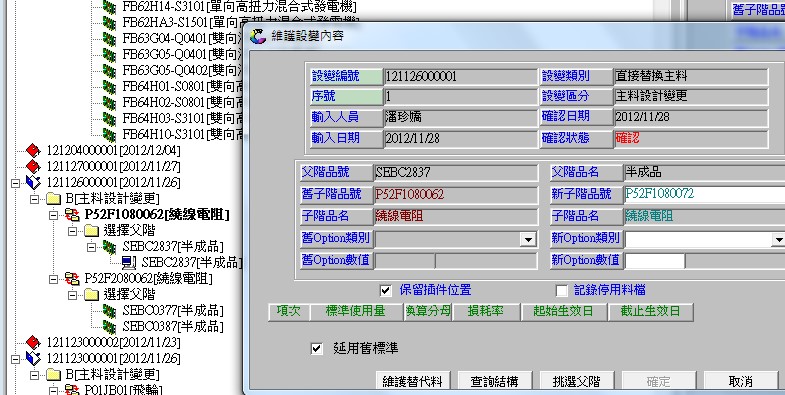
Task: Click the 標準使用量 column header
Action: point(356,311)
